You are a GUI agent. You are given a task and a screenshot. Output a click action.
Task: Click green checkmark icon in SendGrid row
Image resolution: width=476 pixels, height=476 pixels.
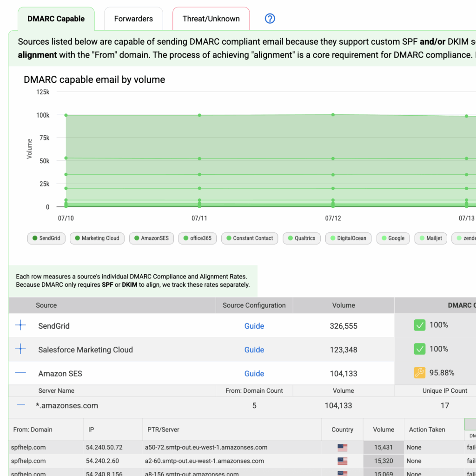click(x=420, y=325)
